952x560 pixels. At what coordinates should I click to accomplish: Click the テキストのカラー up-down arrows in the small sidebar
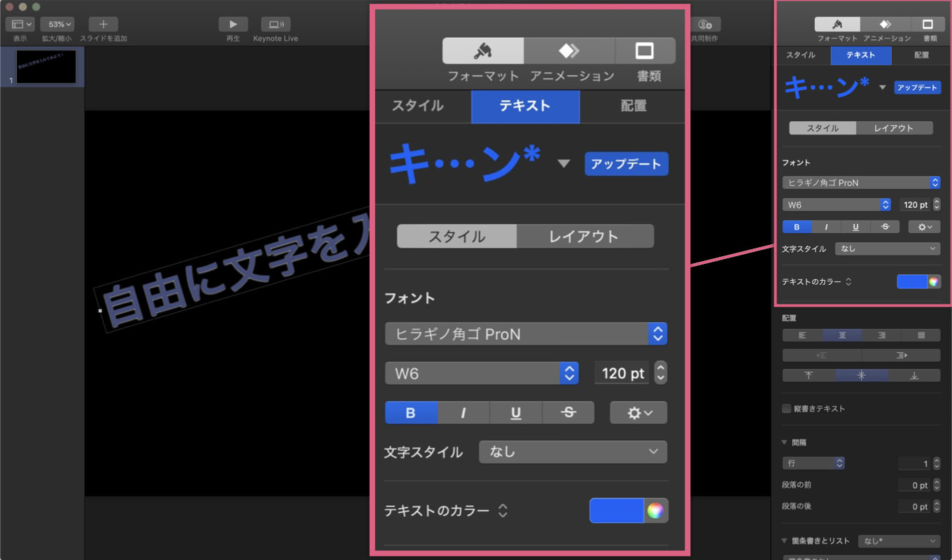tap(848, 282)
